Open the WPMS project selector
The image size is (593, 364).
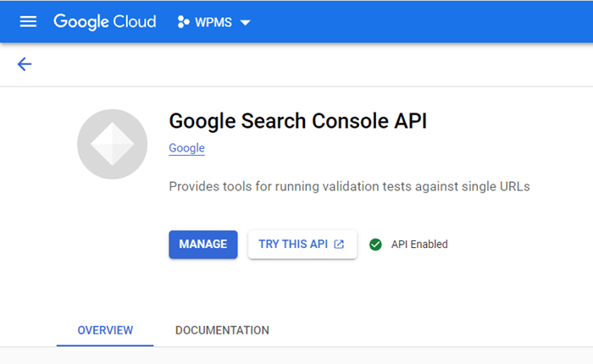[213, 22]
